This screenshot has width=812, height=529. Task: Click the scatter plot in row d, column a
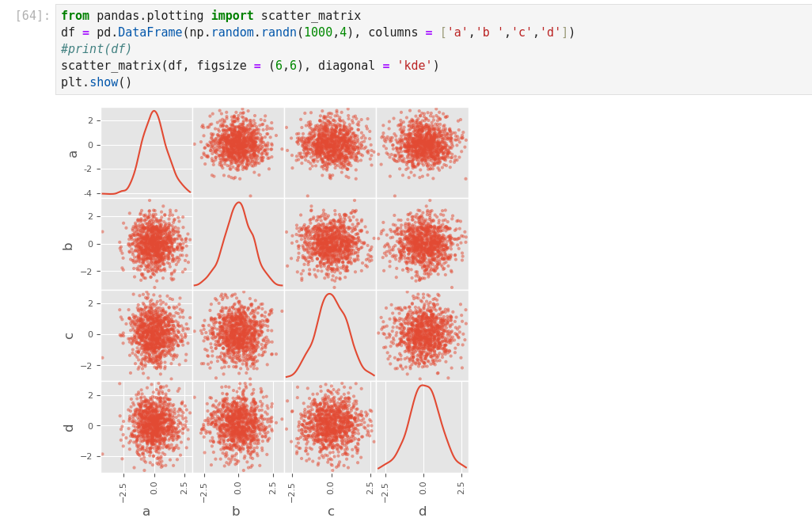(x=146, y=427)
